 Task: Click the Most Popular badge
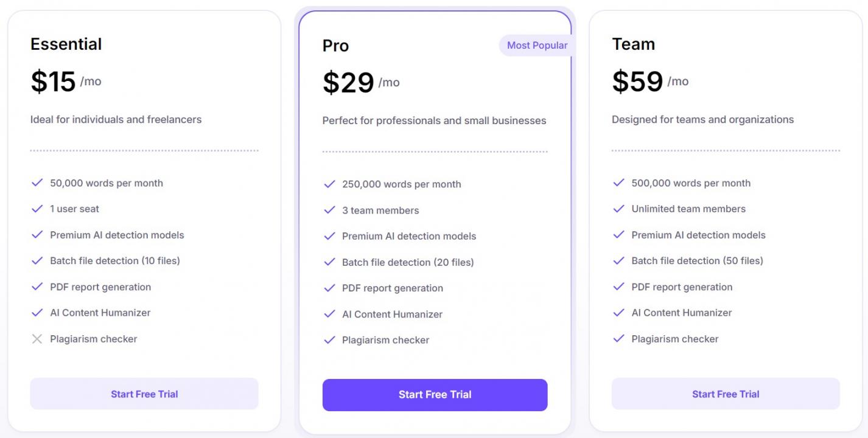[x=536, y=46]
